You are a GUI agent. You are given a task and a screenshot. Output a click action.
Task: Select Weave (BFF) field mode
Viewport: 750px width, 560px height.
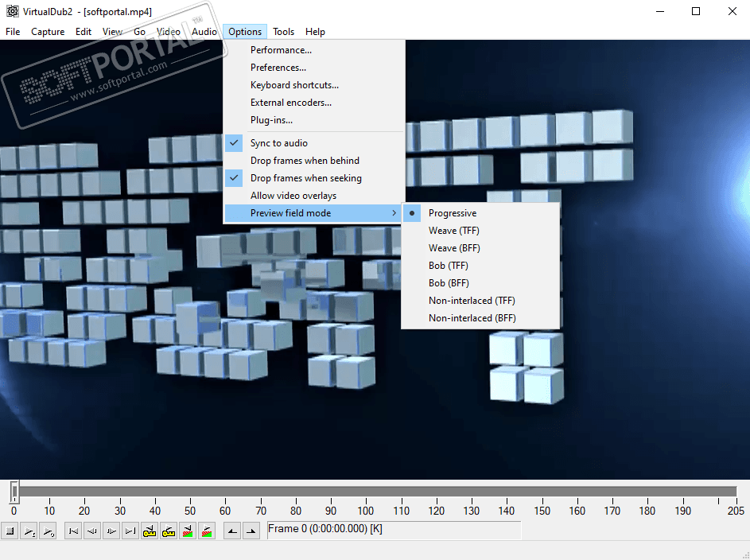pyautogui.click(x=480, y=247)
